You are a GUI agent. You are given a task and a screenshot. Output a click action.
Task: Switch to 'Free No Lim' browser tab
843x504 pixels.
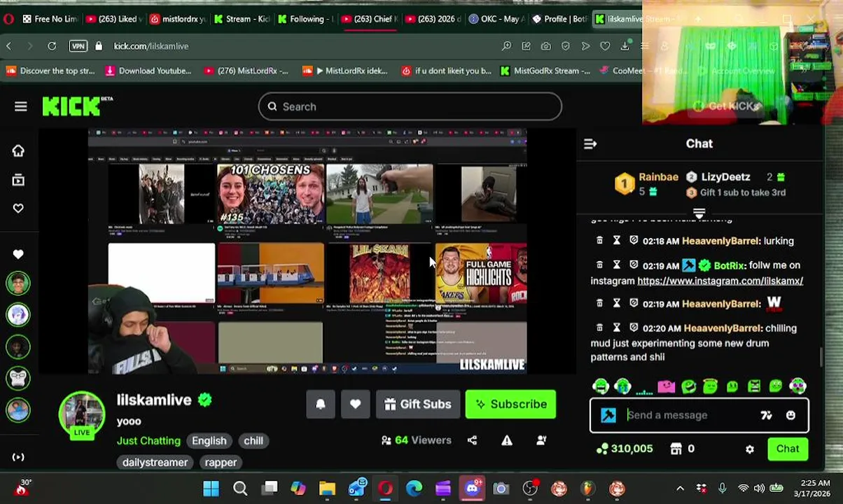pos(49,19)
